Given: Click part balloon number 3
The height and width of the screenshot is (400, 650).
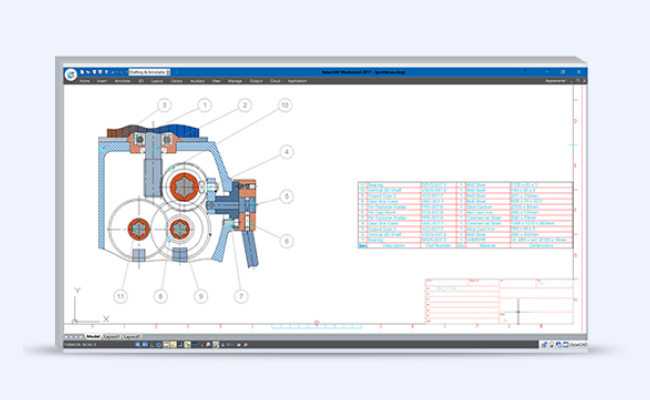Looking at the screenshot, I should [x=164, y=104].
